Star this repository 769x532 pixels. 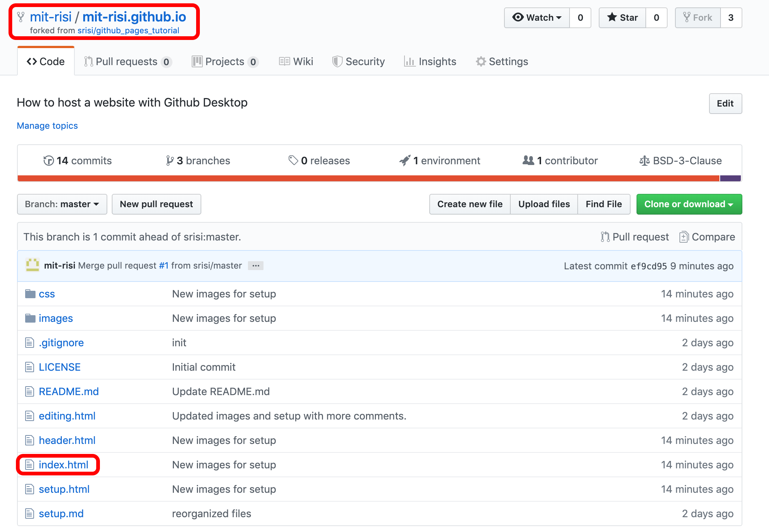pyautogui.click(x=622, y=18)
